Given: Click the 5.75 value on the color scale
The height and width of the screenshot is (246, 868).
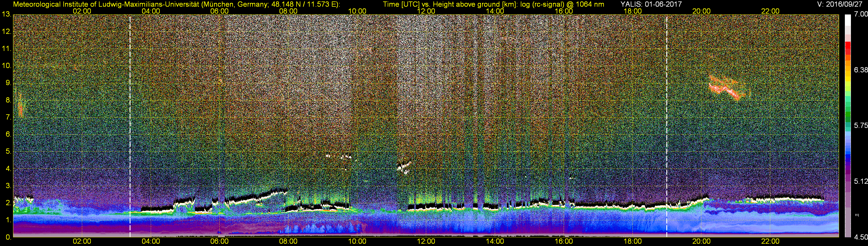Looking at the screenshot, I should click(x=860, y=125).
